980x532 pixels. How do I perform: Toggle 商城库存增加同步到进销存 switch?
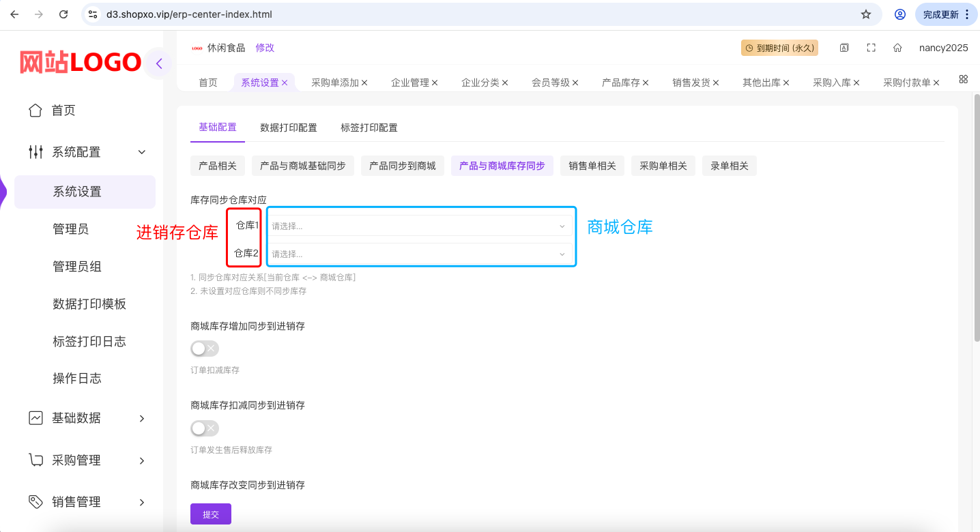205,349
